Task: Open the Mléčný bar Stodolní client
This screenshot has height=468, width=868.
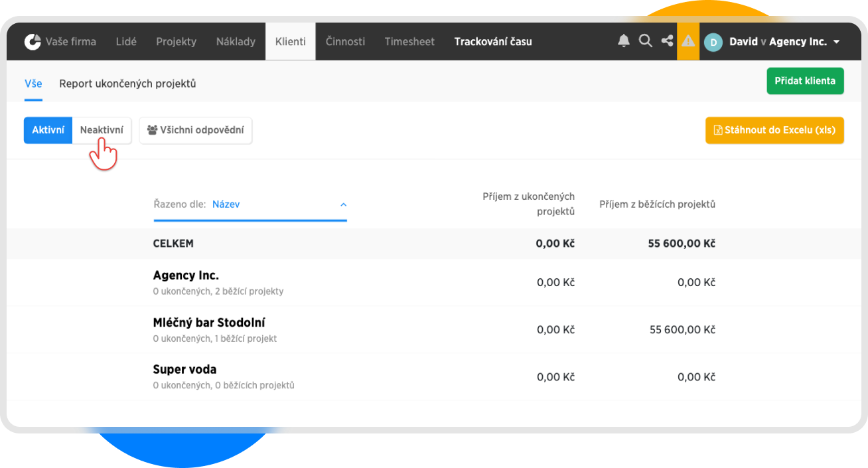Action: click(x=209, y=323)
